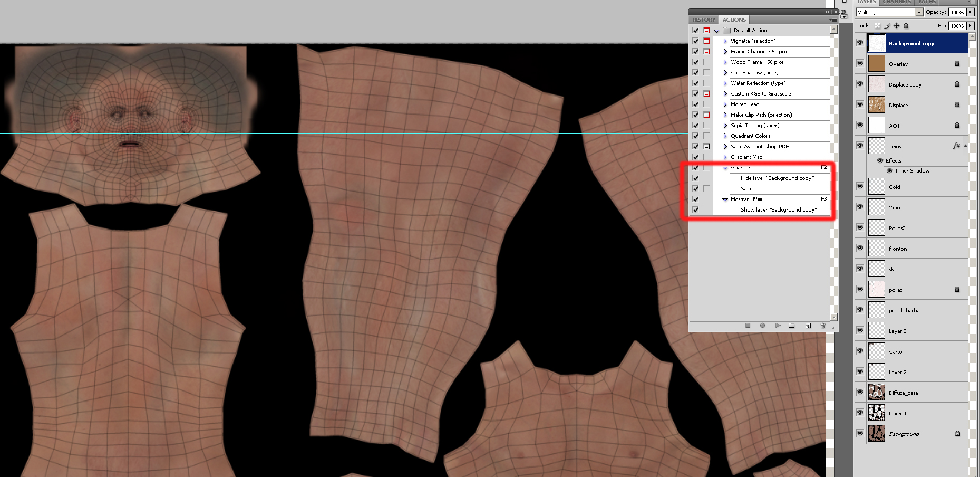Hide the Background copy layer
The width and height of the screenshot is (980, 477).
pos(860,43)
